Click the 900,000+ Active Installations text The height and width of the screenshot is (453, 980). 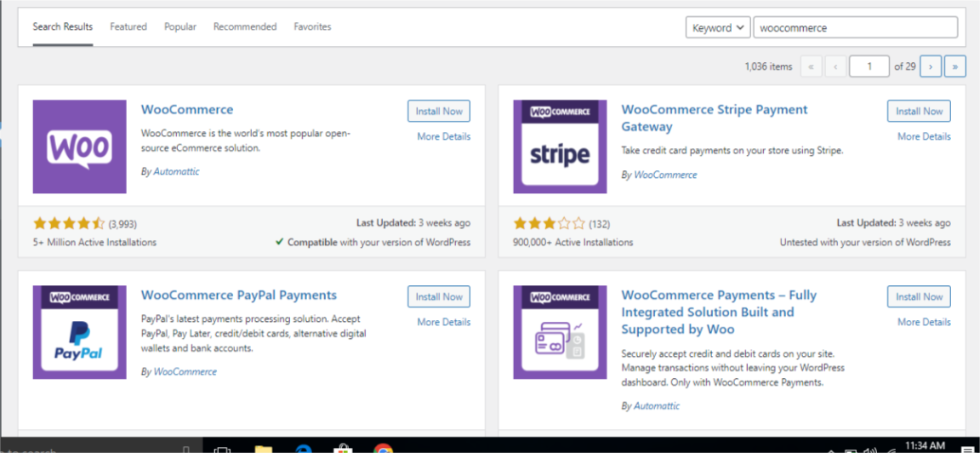click(573, 242)
